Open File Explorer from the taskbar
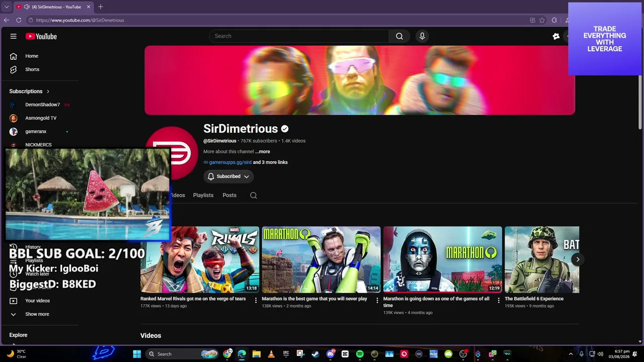The height and width of the screenshot is (362, 644). point(257,354)
